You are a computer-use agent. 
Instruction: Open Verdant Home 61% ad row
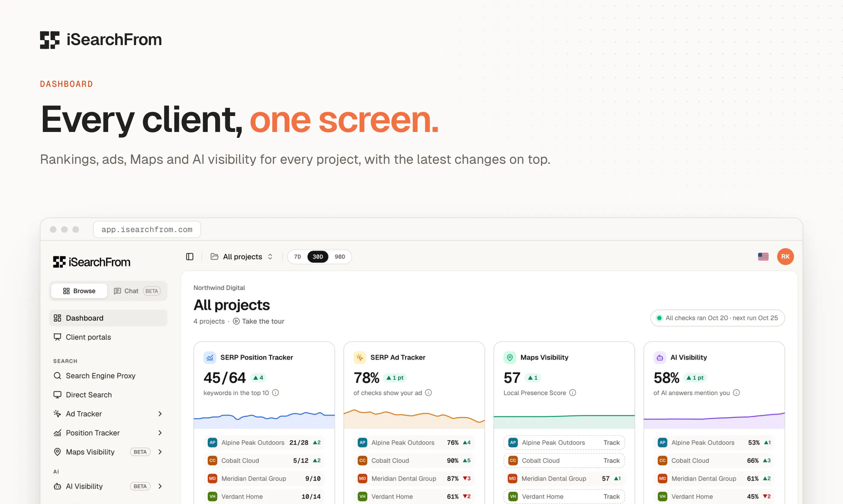[414, 497]
